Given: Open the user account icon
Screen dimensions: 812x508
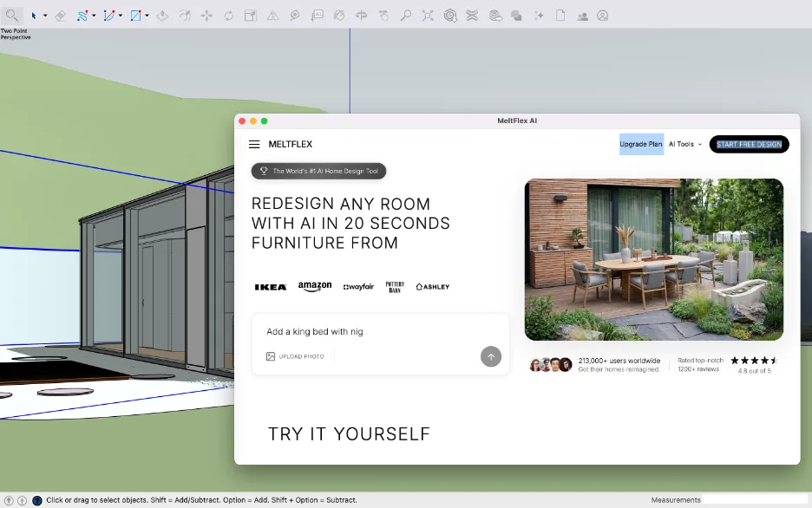Looking at the screenshot, I should (602, 16).
